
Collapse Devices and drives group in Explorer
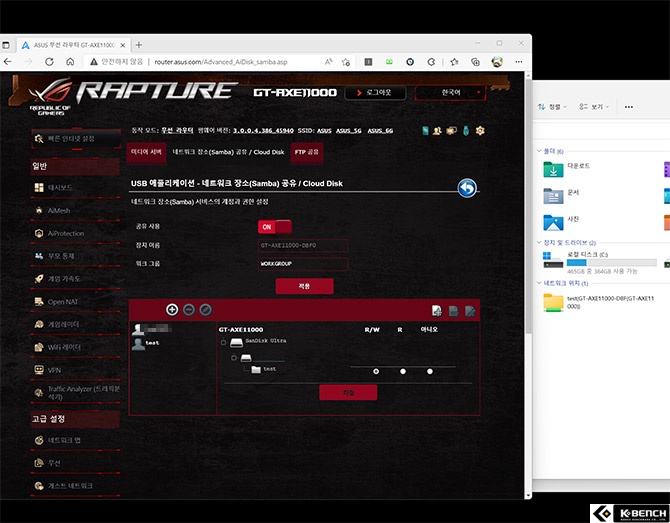[x=539, y=242]
